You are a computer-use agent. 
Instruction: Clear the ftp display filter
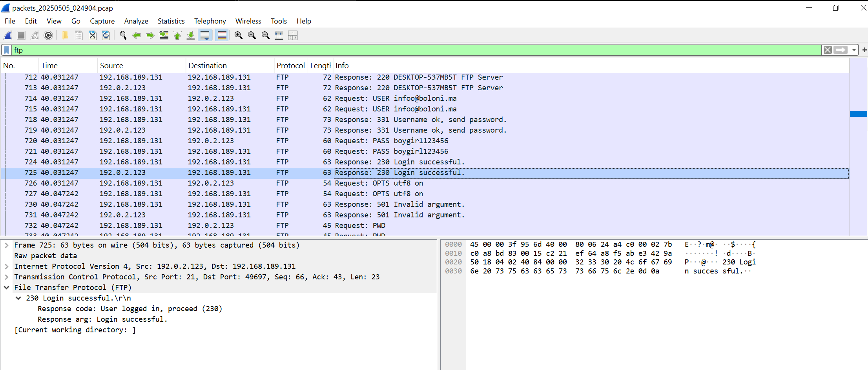[x=828, y=50]
